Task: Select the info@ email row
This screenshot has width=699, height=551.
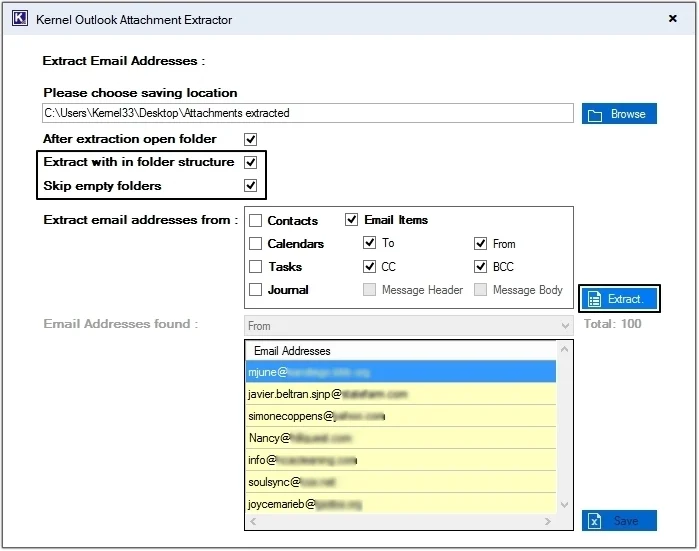Action: coord(401,461)
